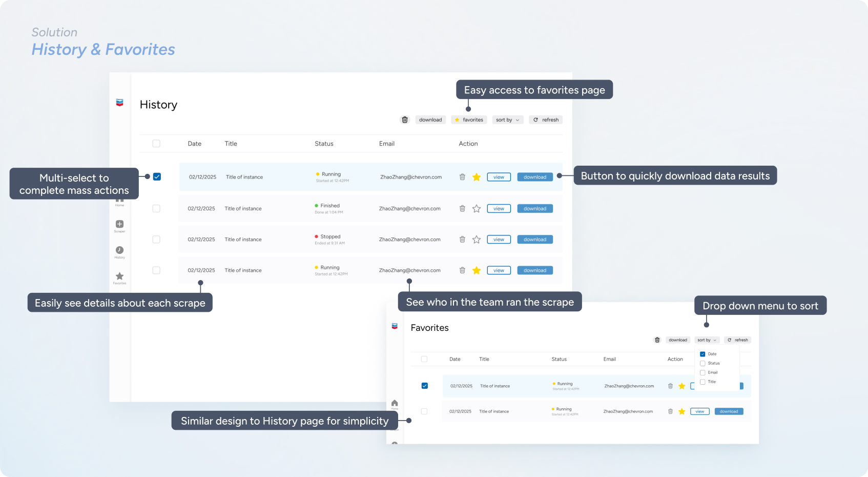
Task: Star the Stopped instance as favorite
Action: pos(477,240)
